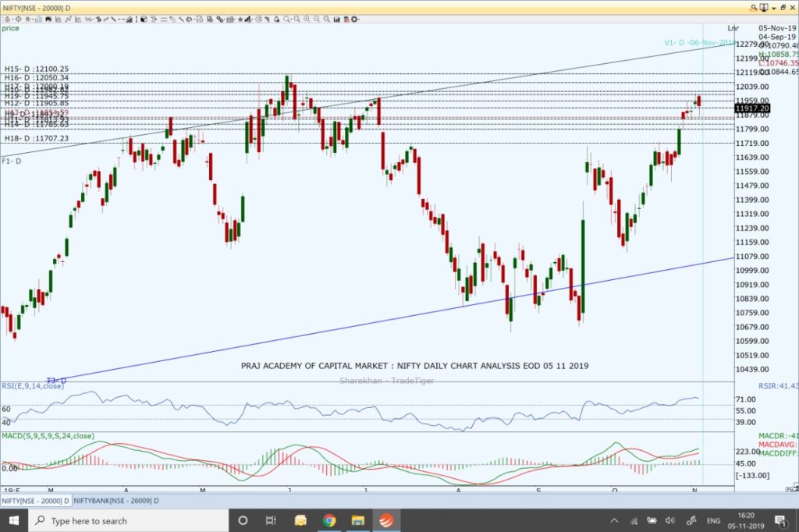The height and width of the screenshot is (532, 799).
Task: Select the crosshair cursor tool
Action: 19,20
